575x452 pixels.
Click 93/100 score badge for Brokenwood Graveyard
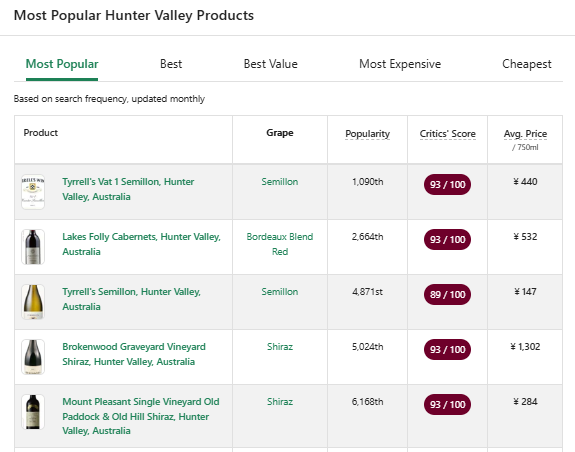(447, 349)
